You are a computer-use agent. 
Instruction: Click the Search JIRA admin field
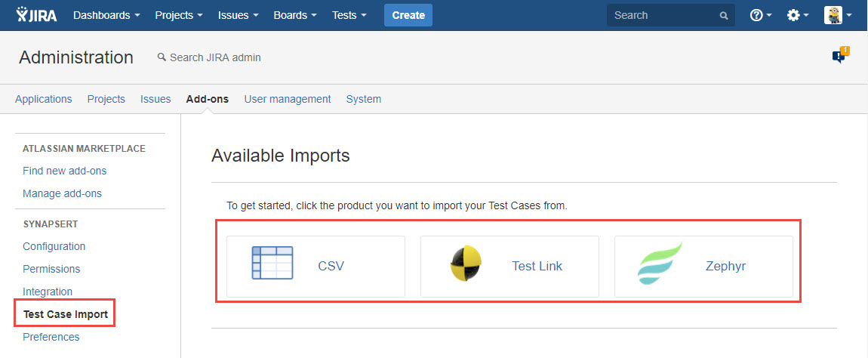coord(215,57)
